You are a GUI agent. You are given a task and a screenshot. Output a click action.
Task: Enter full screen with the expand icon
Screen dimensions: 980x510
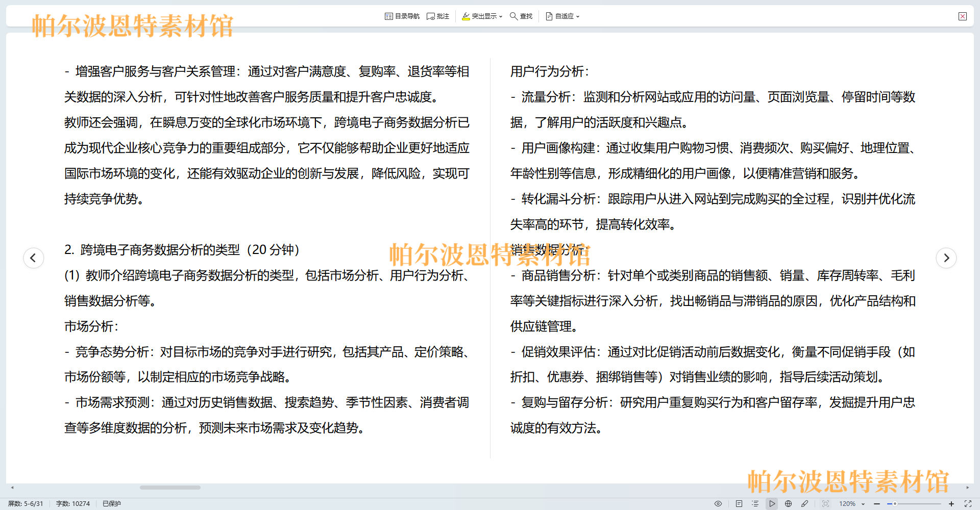[x=968, y=504]
